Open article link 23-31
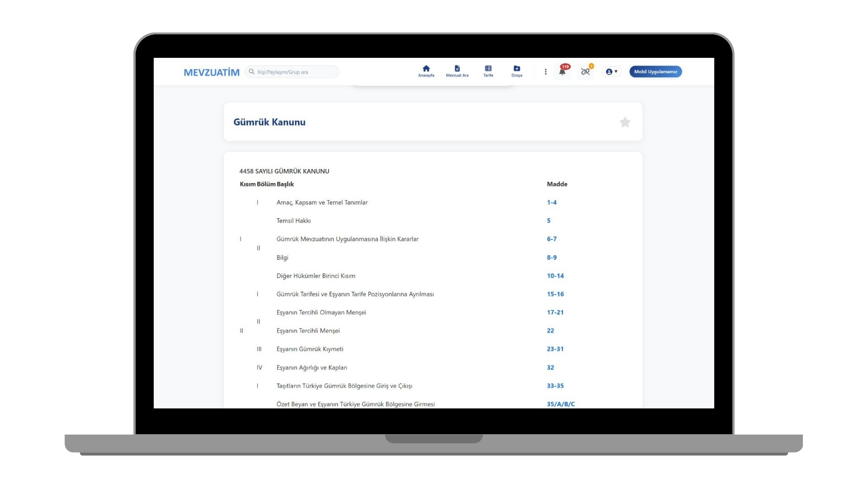 click(555, 349)
